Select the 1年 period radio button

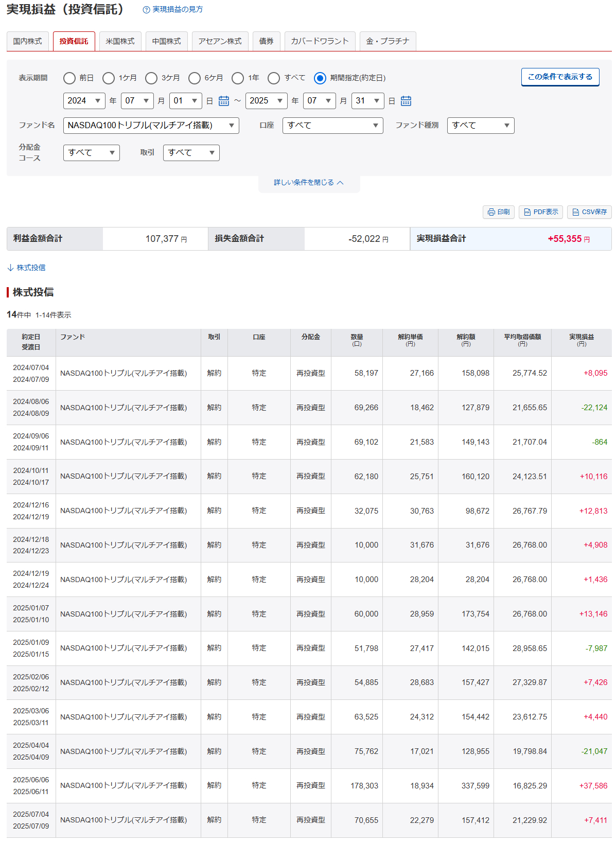pyautogui.click(x=238, y=78)
